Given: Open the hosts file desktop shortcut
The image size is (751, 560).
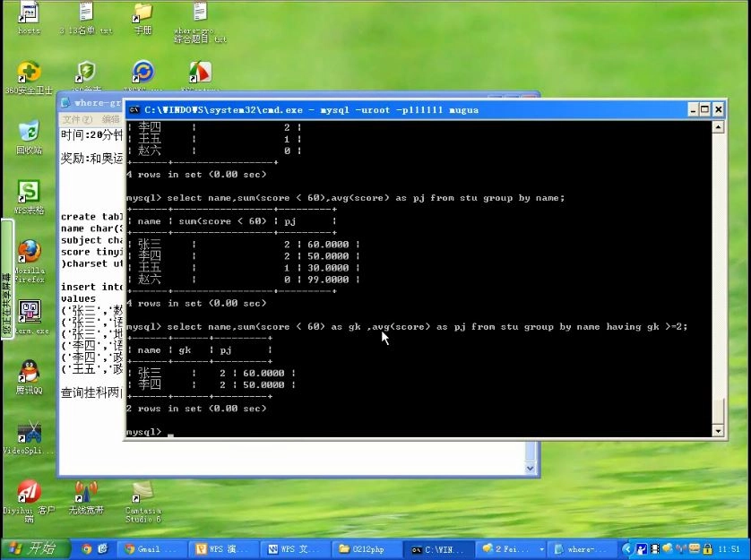Looking at the screenshot, I should [x=29, y=13].
